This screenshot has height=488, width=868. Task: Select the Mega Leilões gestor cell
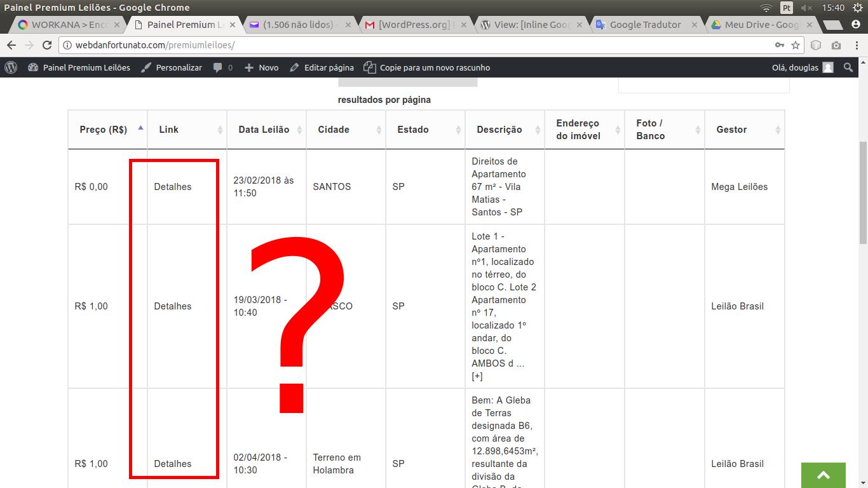[x=745, y=187]
